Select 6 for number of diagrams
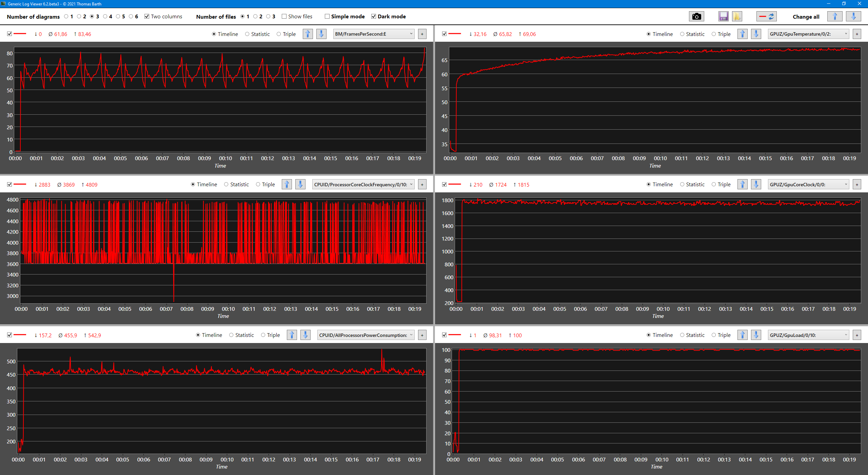 click(x=131, y=16)
